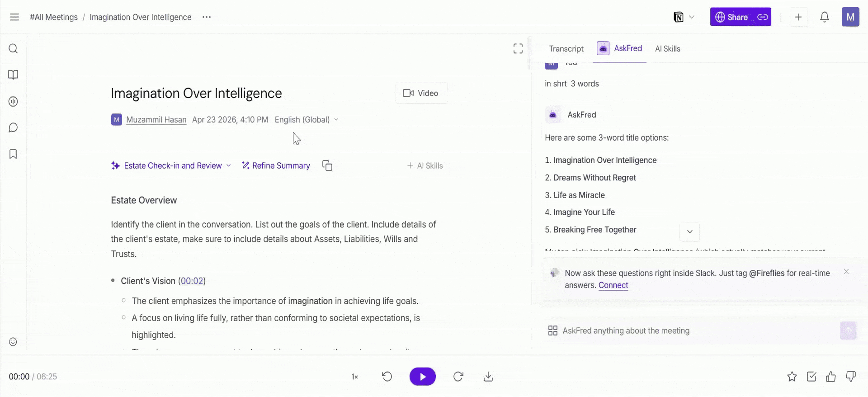The width and height of the screenshot is (868, 397).
Task: Copy the summary with copy icon
Action: 327,165
